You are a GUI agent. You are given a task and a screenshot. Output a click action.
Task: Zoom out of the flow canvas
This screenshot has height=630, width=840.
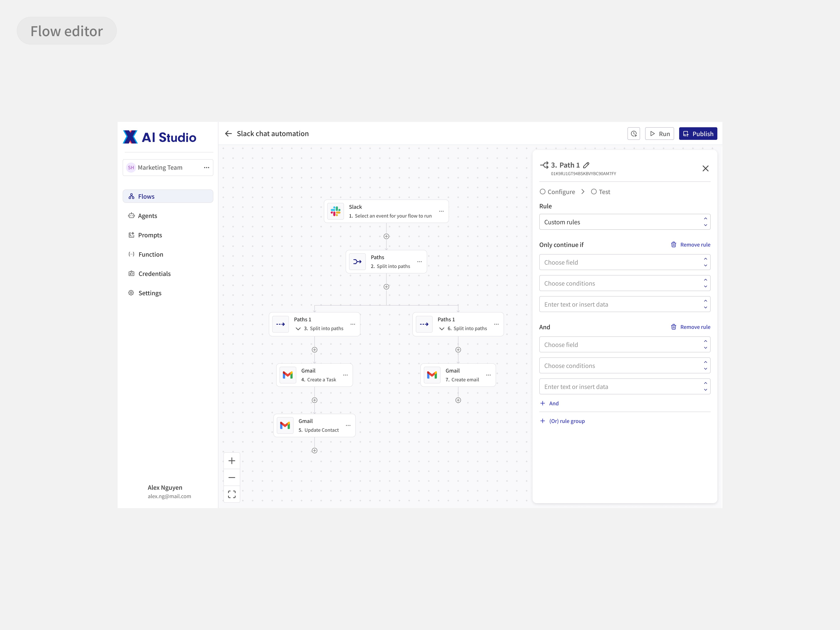pos(232,477)
